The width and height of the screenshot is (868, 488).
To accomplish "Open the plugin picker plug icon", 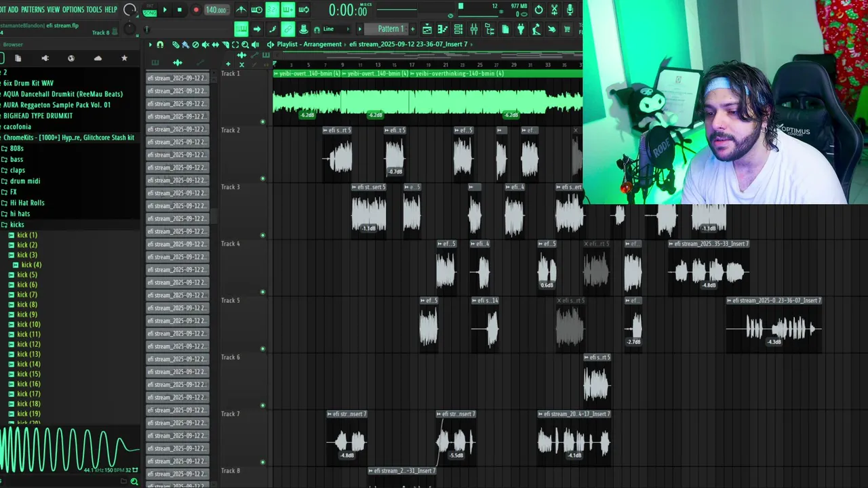I will point(521,29).
